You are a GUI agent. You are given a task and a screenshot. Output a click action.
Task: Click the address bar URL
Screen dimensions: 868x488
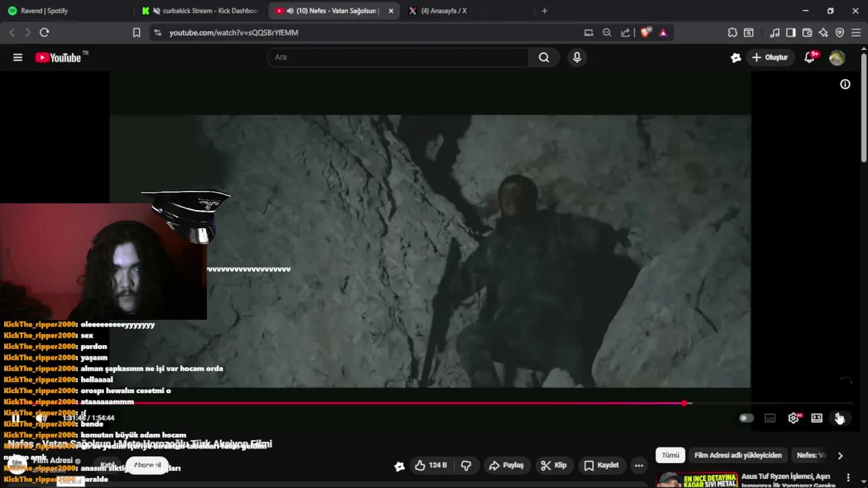234,33
